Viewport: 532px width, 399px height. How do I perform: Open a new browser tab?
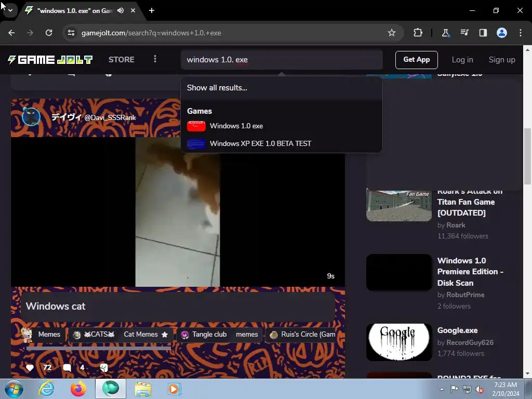coord(152,10)
